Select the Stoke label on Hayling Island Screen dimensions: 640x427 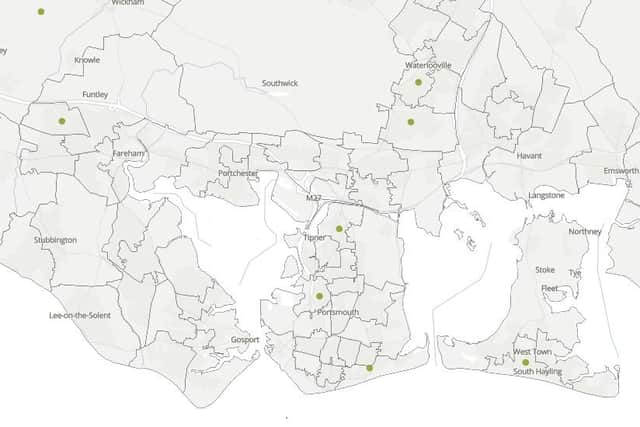(x=545, y=270)
